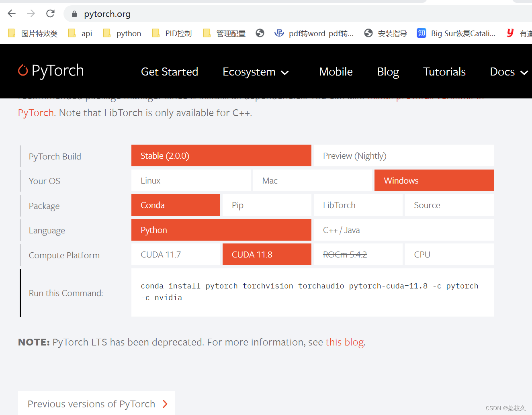This screenshot has height=415, width=532.
Task: Choose Pip as the package
Action: tap(267, 205)
